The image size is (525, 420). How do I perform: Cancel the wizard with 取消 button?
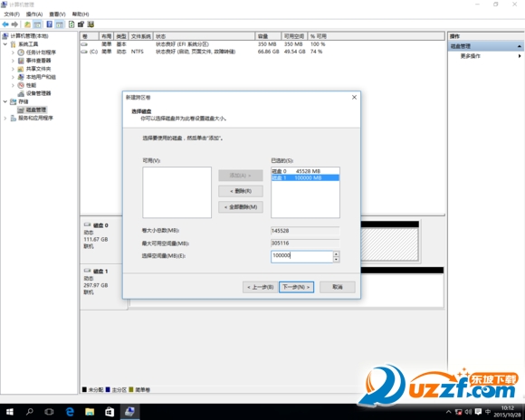pyautogui.click(x=337, y=287)
